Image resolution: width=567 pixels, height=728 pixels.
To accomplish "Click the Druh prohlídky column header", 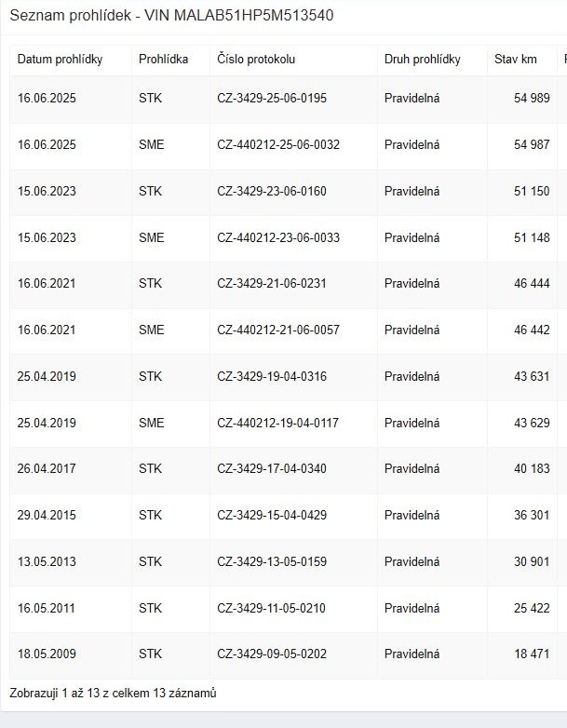I will point(422,60).
